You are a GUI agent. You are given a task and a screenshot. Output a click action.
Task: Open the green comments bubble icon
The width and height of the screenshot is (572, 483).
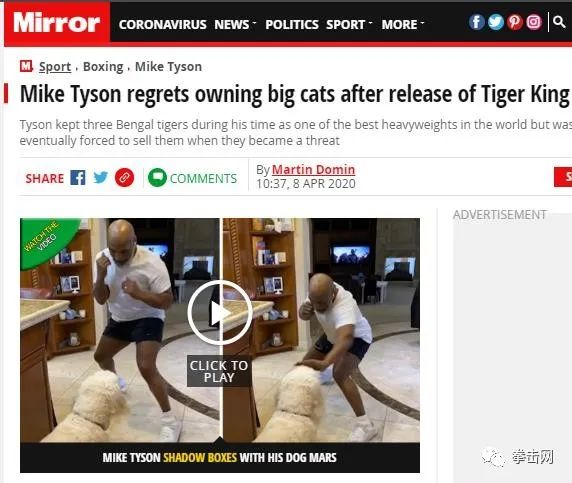pos(157,178)
